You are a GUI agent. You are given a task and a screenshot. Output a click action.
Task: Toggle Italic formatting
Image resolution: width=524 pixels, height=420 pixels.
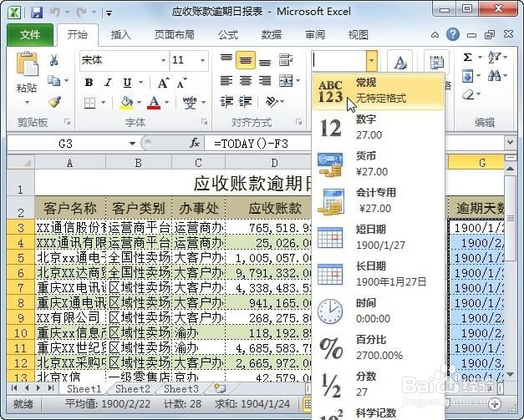pos(108,82)
